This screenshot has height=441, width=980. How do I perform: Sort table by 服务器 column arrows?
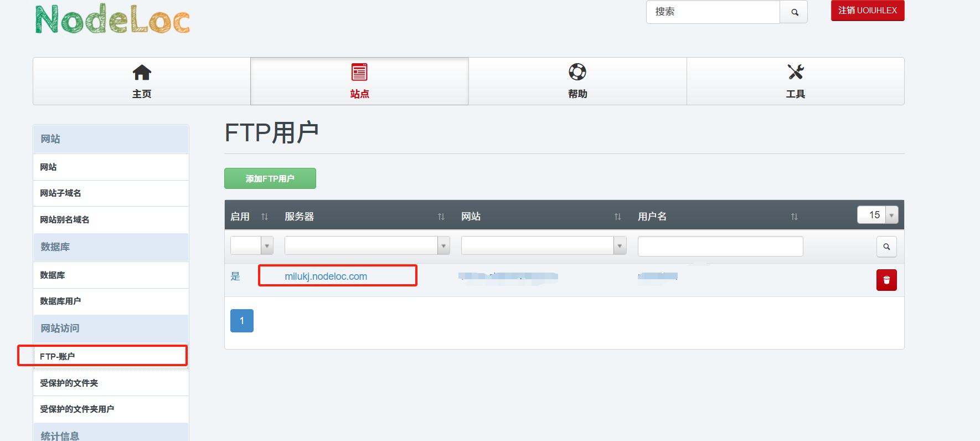[x=441, y=217]
